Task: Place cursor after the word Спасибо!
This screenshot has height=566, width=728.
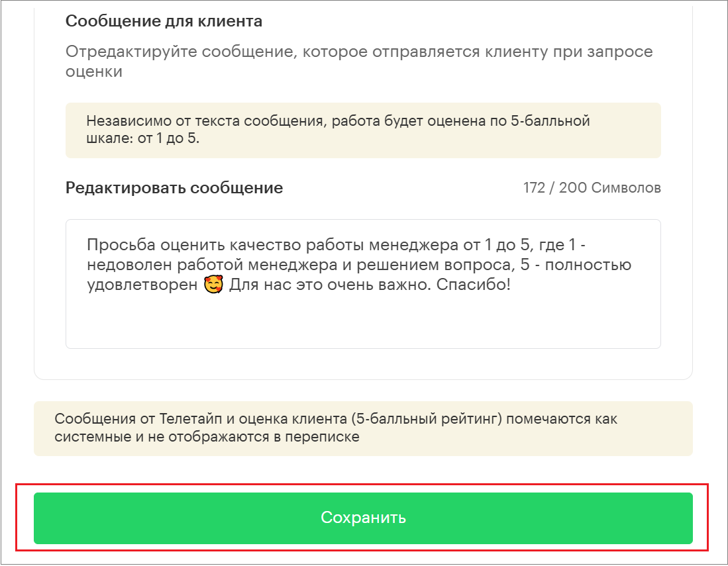Action: tap(511, 286)
